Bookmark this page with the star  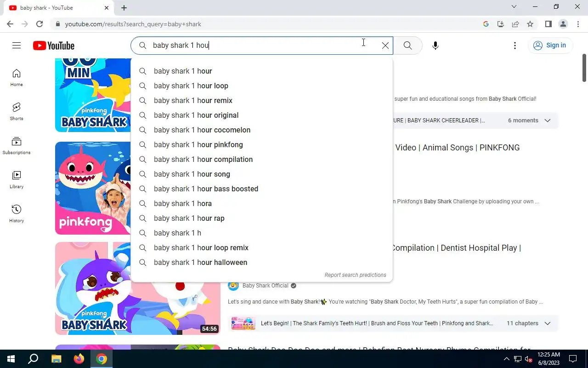[x=530, y=24]
